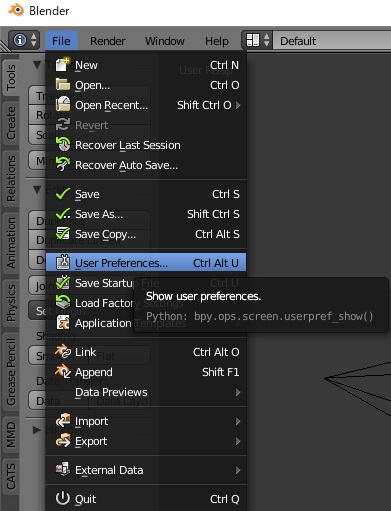Click the New file icon

63,65
